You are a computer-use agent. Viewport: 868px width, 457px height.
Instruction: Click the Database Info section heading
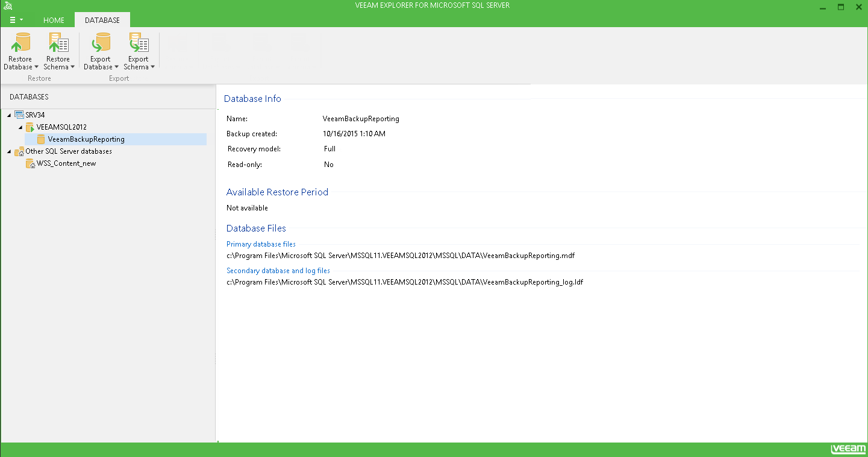tap(252, 99)
